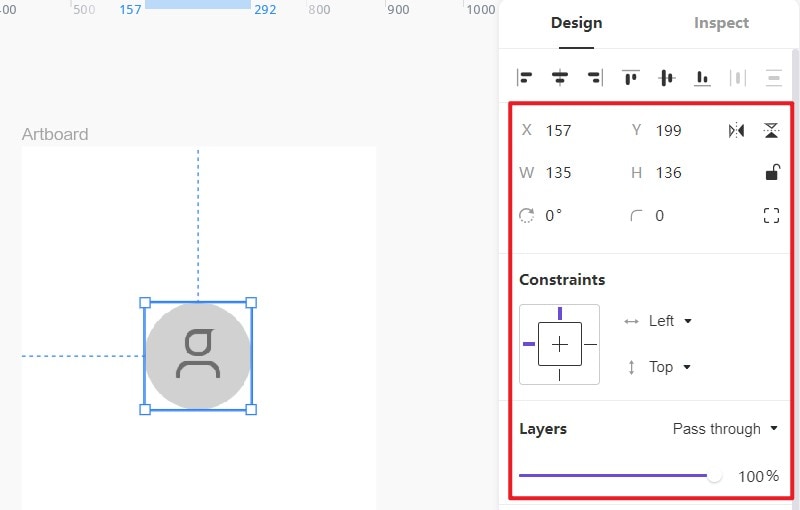Select the user avatar icon on artboard
This screenshot has height=510, width=800.
coord(198,355)
